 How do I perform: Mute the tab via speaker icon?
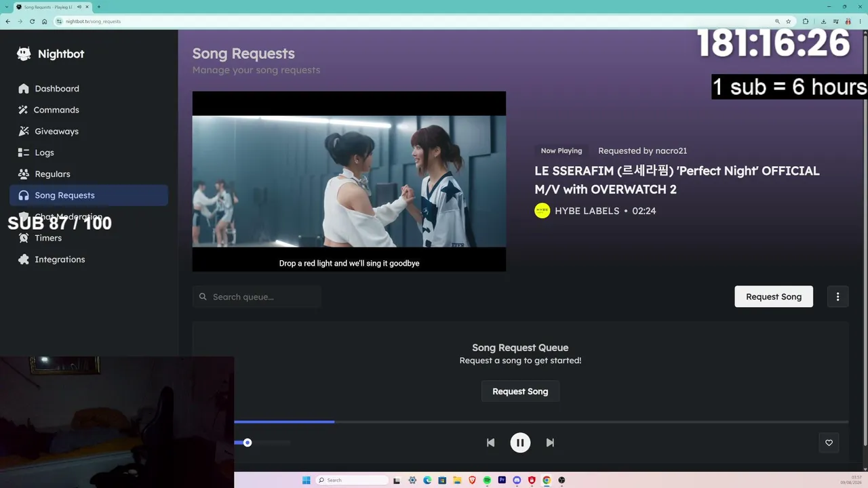79,7
